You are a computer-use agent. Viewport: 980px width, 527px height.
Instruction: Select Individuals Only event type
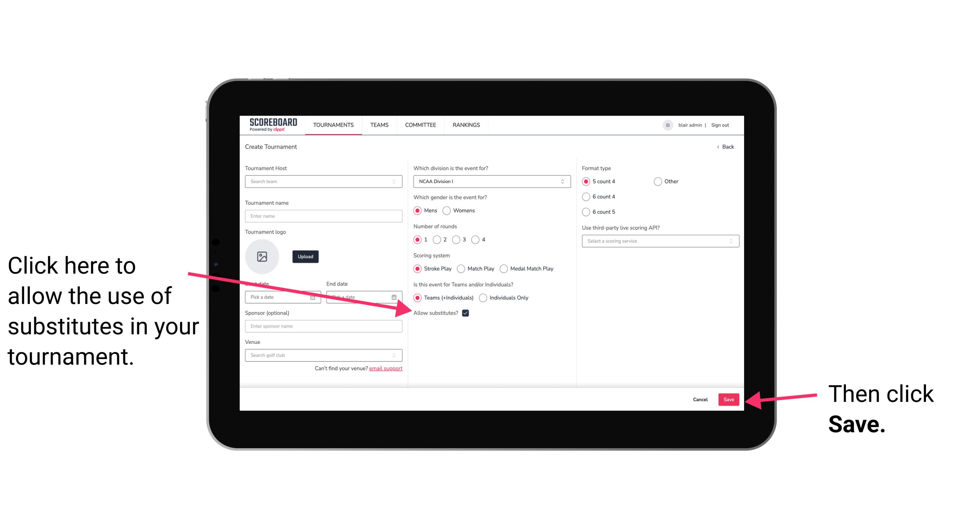[x=482, y=298]
